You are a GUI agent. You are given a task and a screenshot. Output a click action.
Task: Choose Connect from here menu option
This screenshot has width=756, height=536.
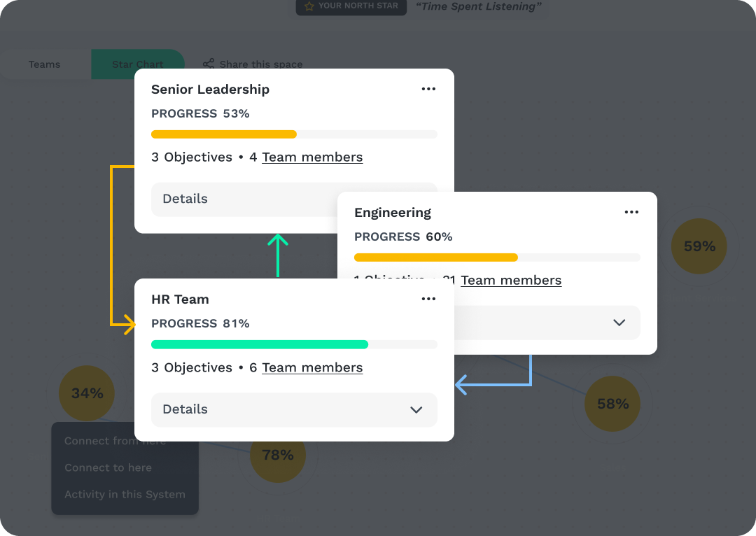(115, 441)
